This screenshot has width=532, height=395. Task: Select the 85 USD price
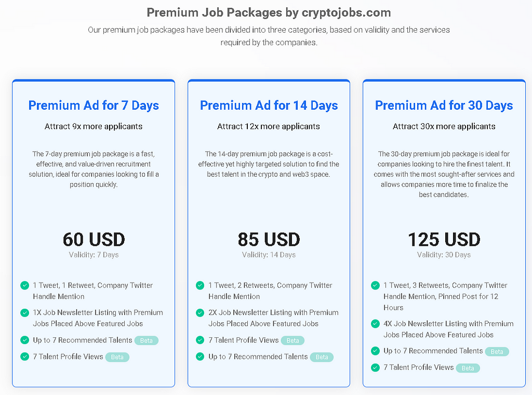(x=269, y=239)
